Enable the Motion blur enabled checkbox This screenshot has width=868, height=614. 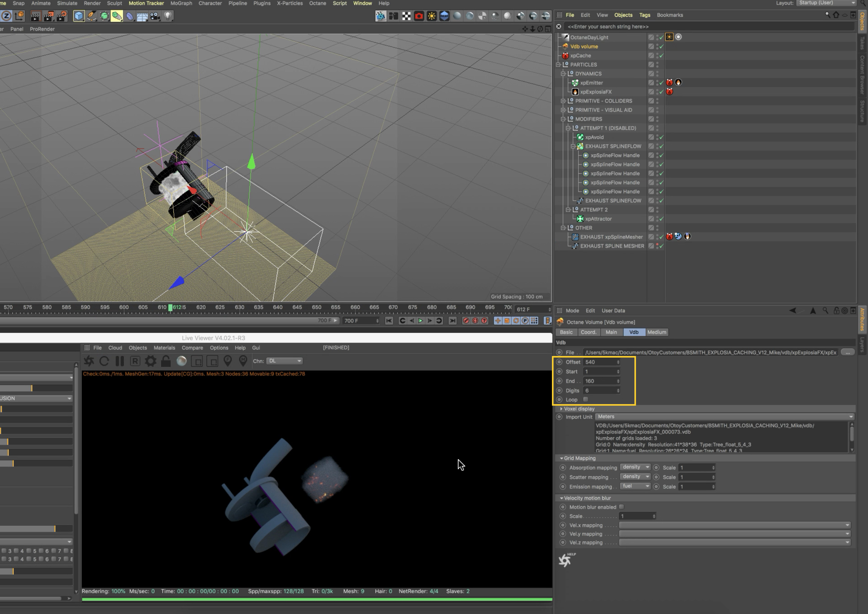(621, 507)
